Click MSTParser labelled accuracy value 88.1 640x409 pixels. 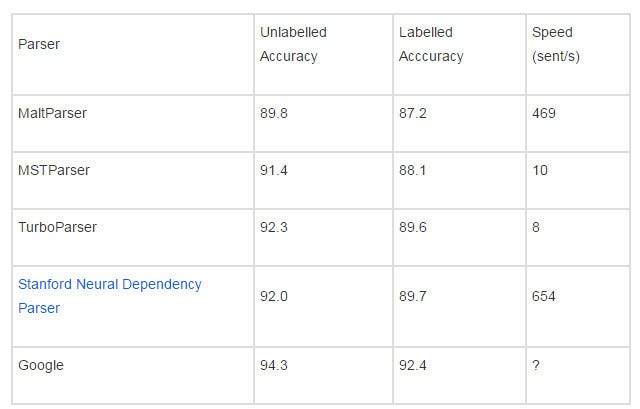coord(413,170)
